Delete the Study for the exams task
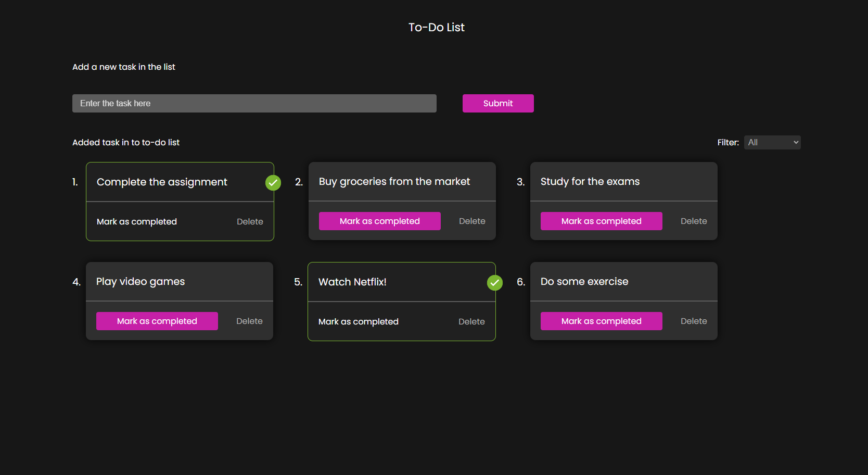The height and width of the screenshot is (475, 868). click(x=694, y=221)
